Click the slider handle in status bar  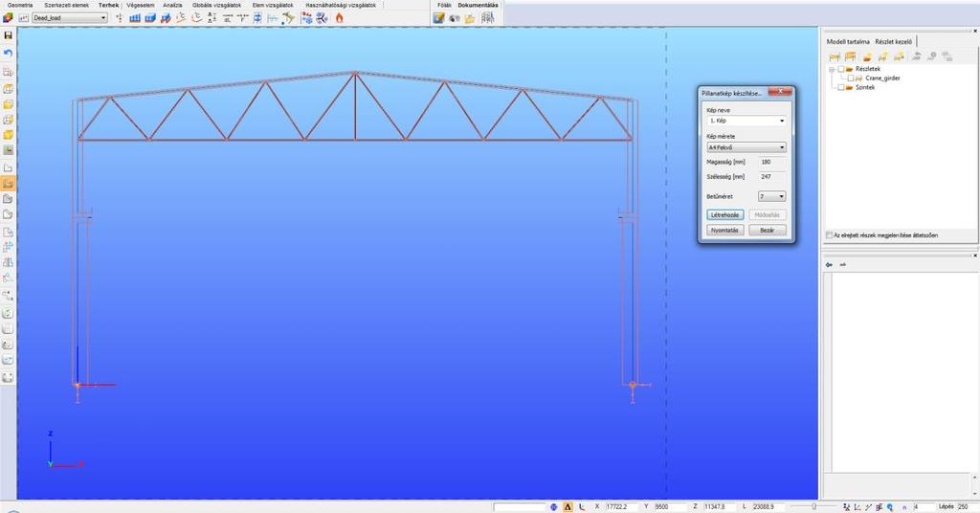813,506
